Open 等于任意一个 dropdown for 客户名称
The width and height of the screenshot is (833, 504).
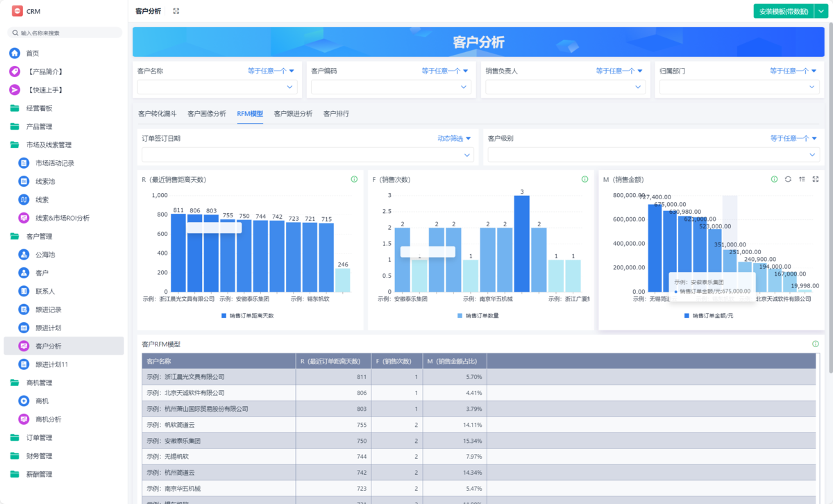tap(271, 71)
